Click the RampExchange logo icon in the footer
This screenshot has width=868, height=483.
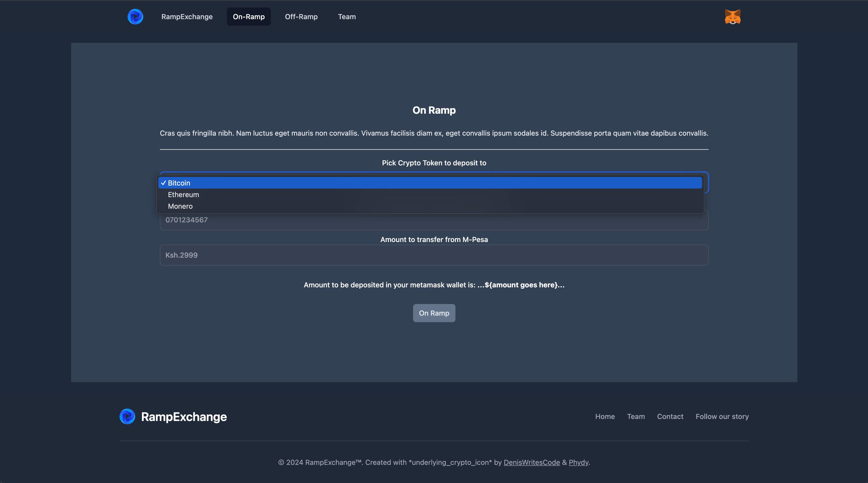pyautogui.click(x=127, y=417)
